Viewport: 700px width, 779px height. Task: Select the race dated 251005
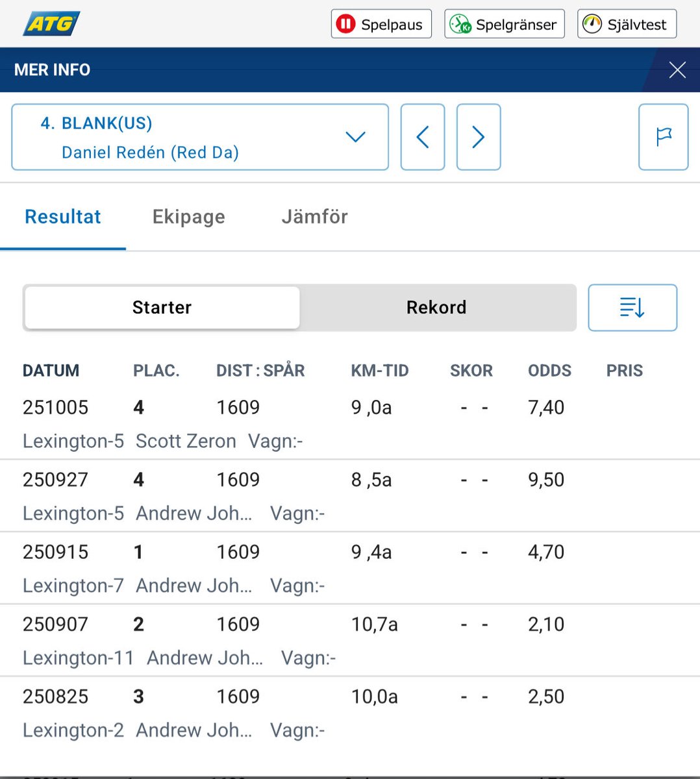[350, 424]
